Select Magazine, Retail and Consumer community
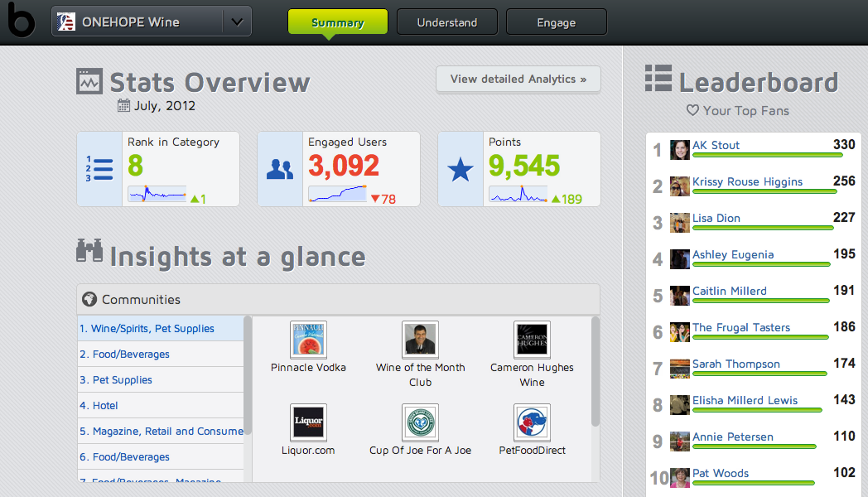Image resolution: width=868 pixels, height=497 pixels. tap(161, 431)
